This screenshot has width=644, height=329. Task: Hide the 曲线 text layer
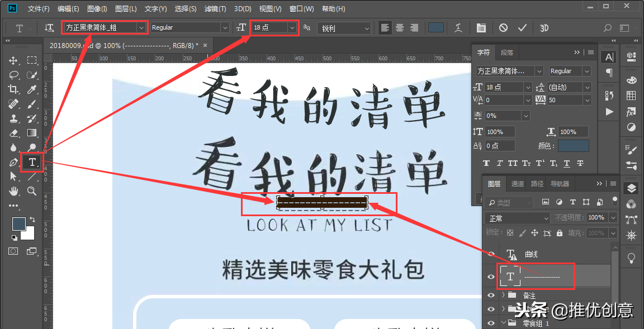(491, 255)
